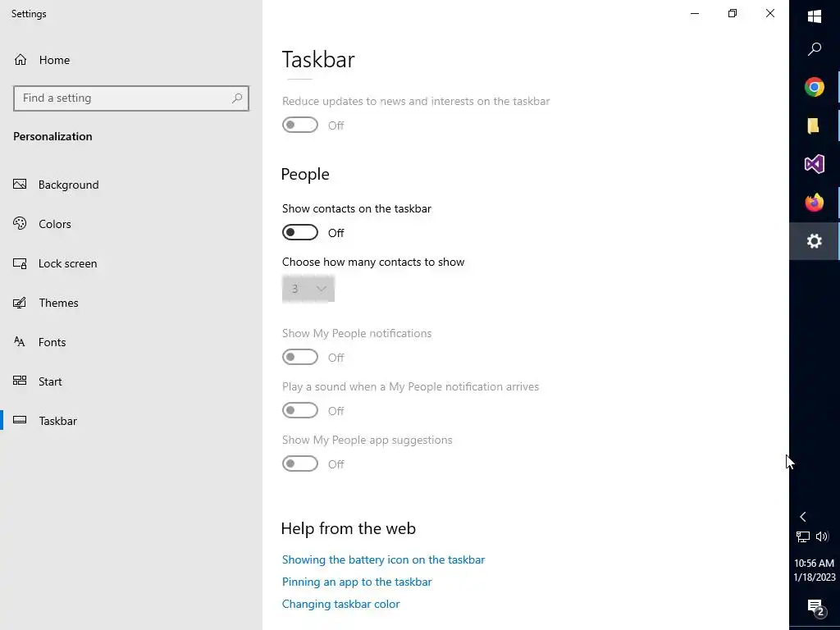Open Google Chrome from the taskbar
The image size is (840, 630).
point(814,87)
